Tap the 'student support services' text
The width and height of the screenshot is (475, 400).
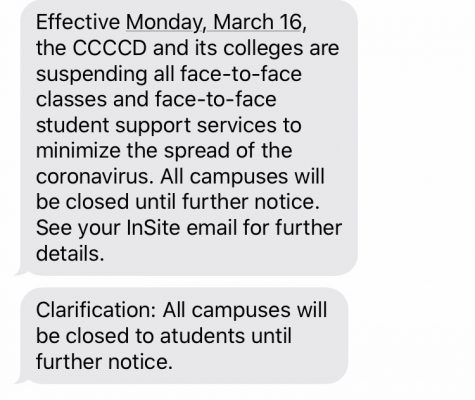pyautogui.click(x=156, y=125)
